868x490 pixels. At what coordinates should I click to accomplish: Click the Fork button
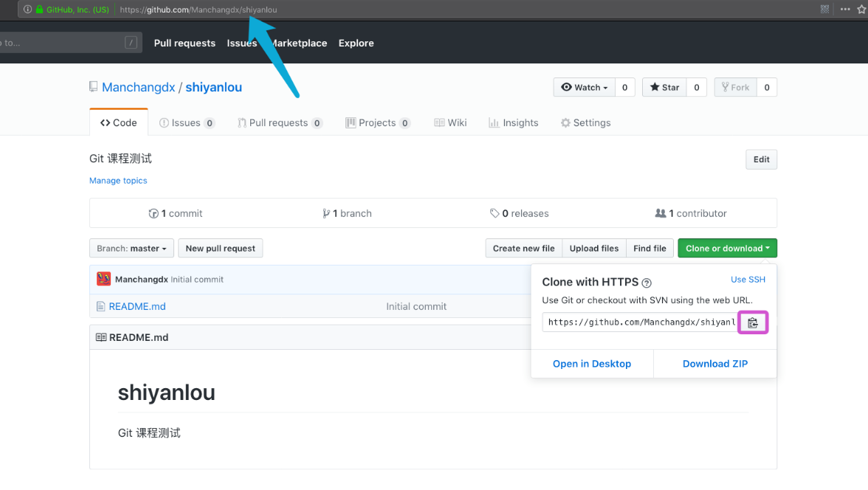pyautogui.click(x=736, y=88)
